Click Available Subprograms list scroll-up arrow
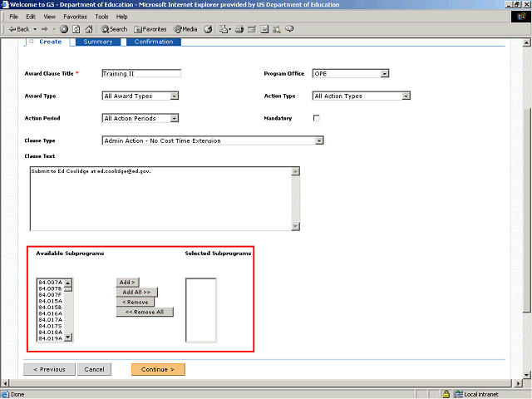Screen dimensions: 532x399 (x=68, y=283)
